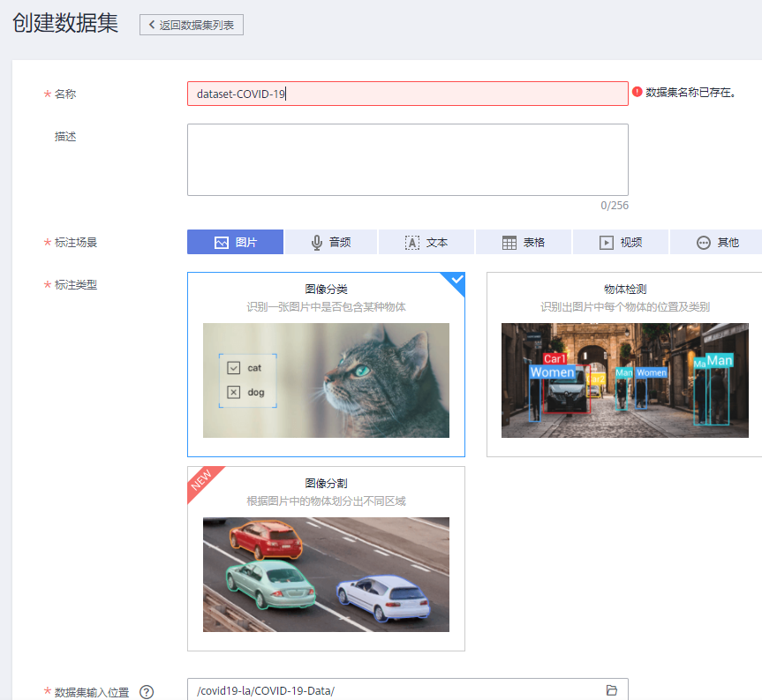
Task: Choose the 物体检测 annotation type title
Action: (x=625, y=289)
